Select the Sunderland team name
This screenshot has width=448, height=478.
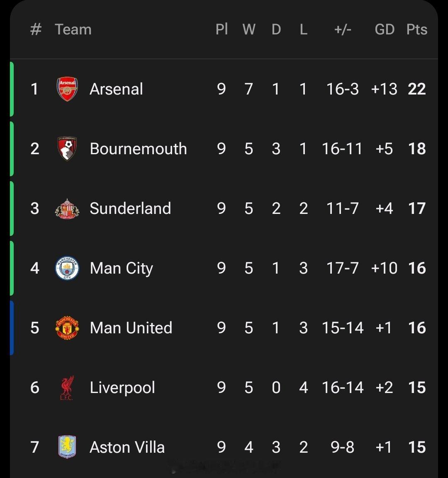130,209
